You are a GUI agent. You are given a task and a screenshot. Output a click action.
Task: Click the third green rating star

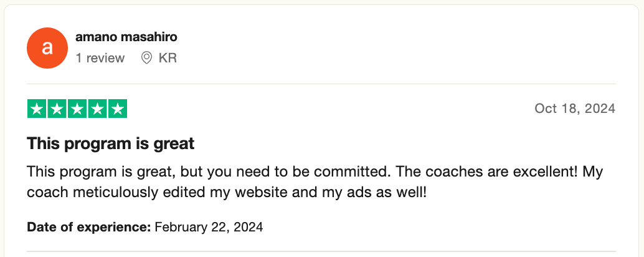(x=77, y=109)
